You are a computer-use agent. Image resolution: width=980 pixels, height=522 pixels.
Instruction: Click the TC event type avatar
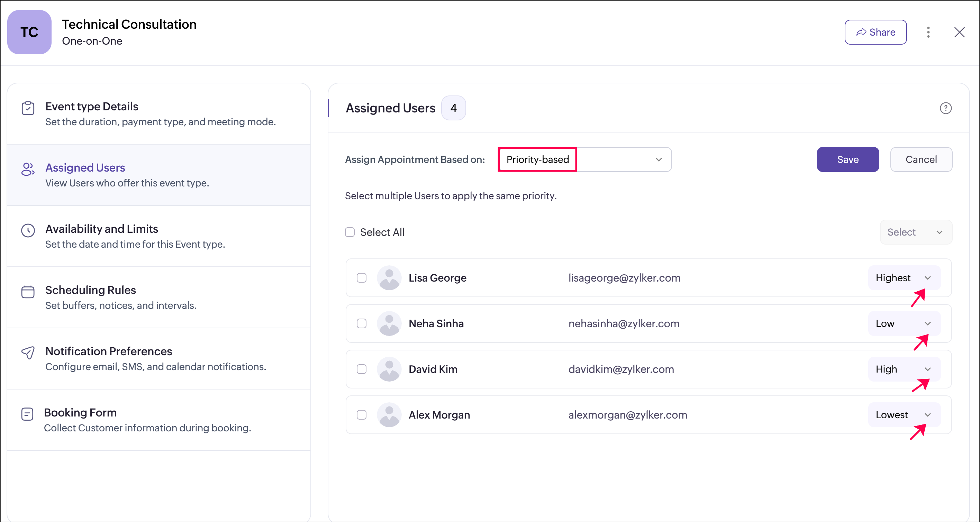point(29,32)
